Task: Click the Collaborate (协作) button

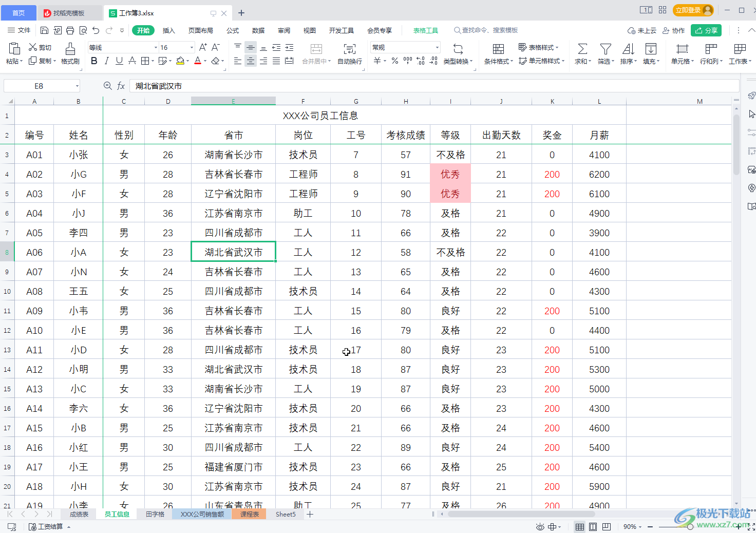Action: [673, 30]
